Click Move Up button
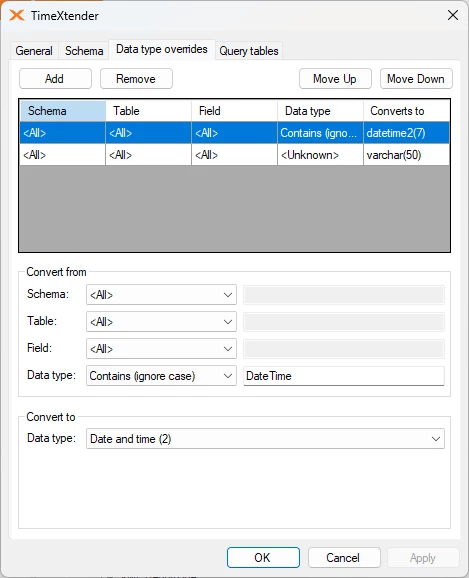Screen dimensions: 469x578 335,79
